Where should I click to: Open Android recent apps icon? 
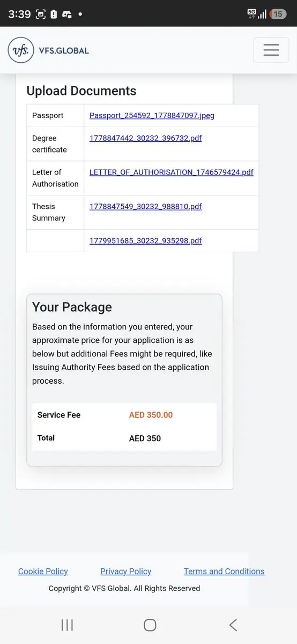point(67,625)
